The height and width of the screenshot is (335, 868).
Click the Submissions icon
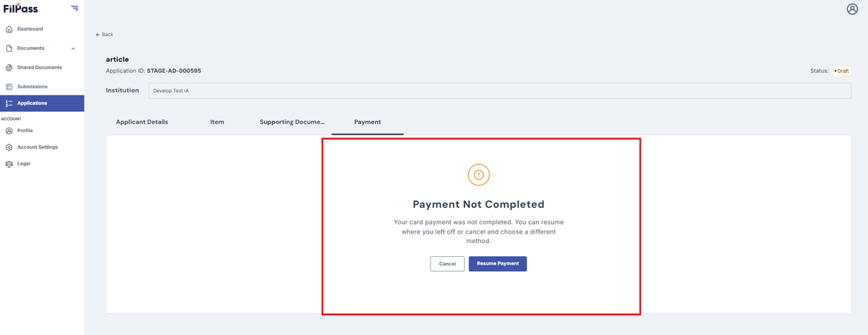9,87
